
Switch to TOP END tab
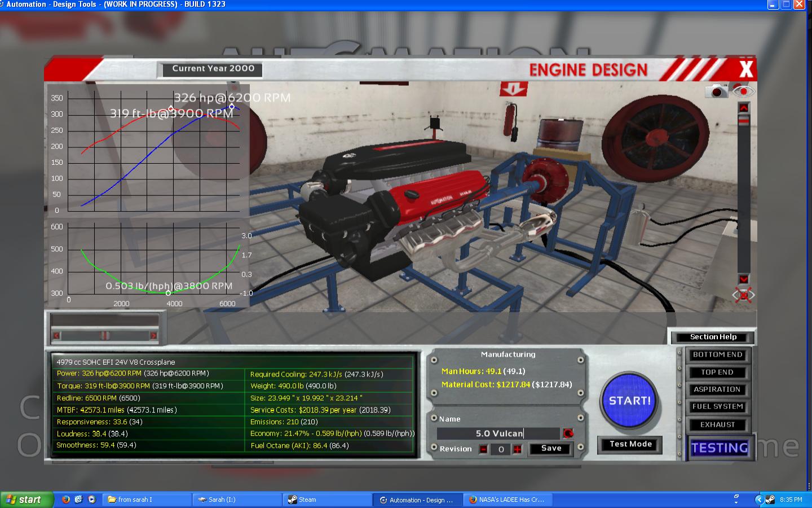[x=717, y=372]
